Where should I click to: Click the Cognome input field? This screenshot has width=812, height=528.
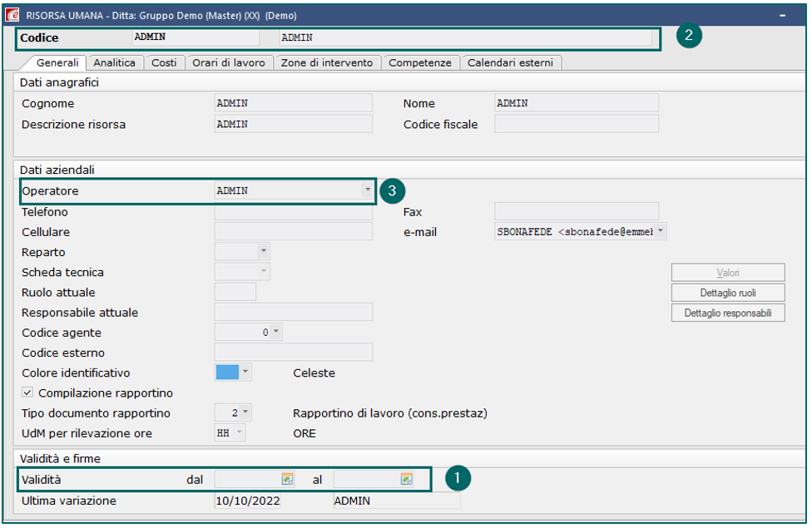click(293, 103)
